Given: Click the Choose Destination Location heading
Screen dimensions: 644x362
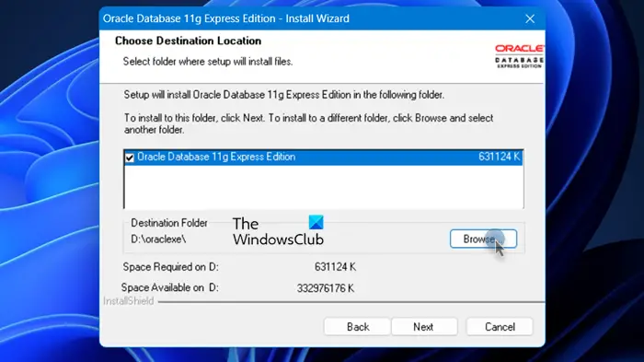Looking at the screenshot, I should click(x=188, y=41).
